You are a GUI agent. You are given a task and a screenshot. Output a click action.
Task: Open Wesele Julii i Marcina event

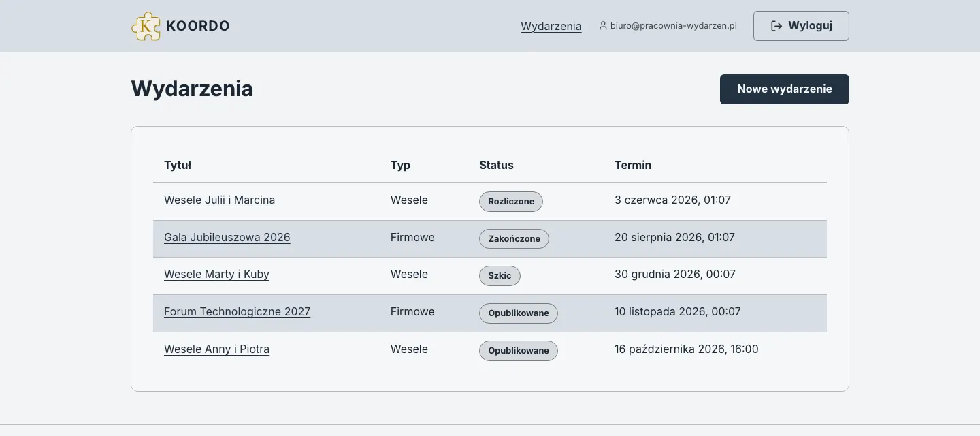(219, 200)
